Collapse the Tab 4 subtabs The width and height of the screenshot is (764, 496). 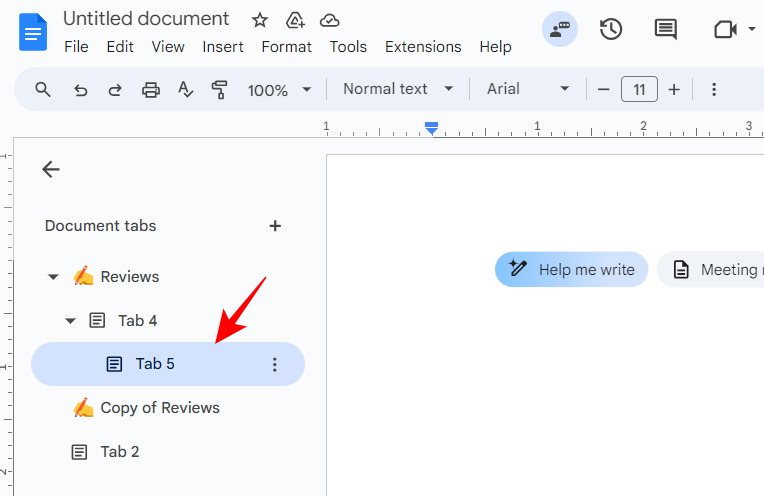tap(71, 321)
